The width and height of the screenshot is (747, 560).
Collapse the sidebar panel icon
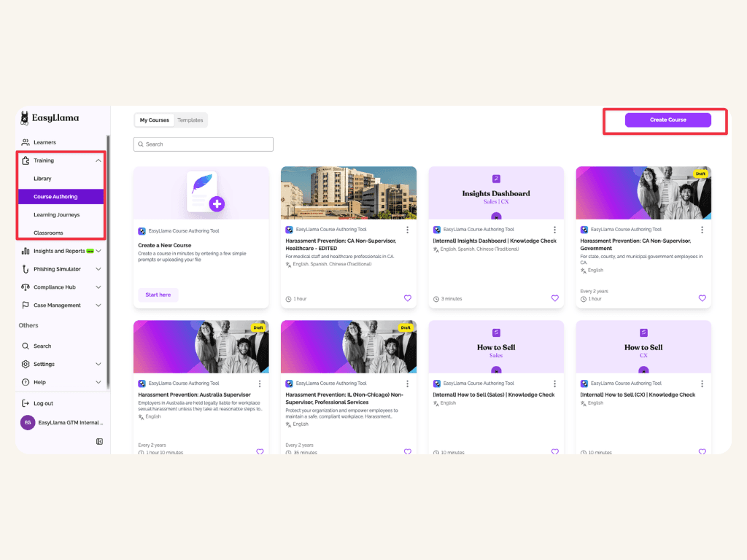[99, 441]
